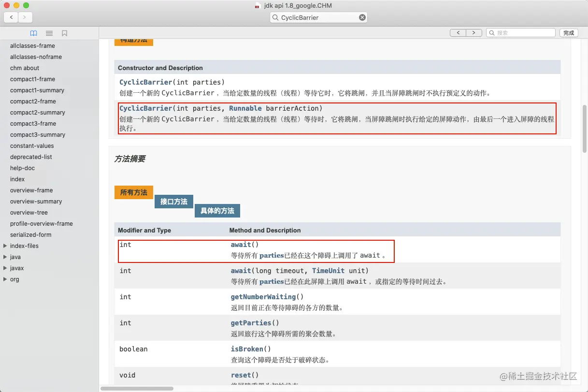The image size is (588, 392).
Task: Click the Method and Description column header
Action: tap(265, 231)
